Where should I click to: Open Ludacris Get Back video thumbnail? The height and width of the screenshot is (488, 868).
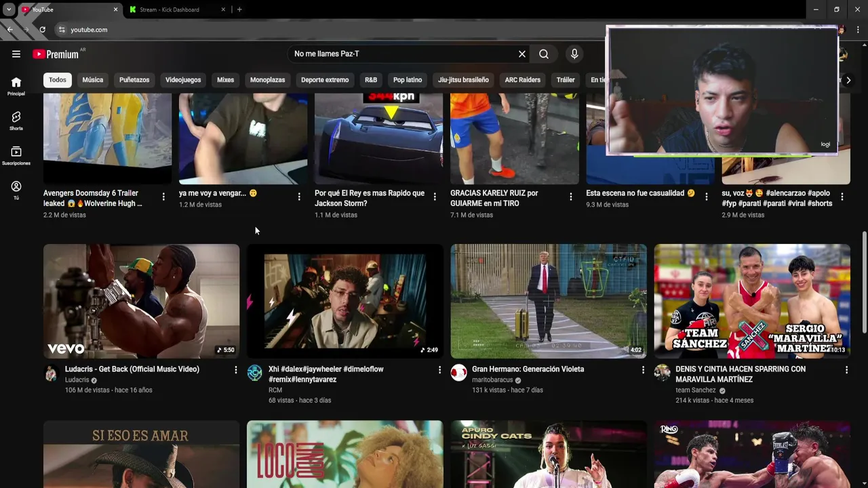pyautogui.click(x=141, y=301)
